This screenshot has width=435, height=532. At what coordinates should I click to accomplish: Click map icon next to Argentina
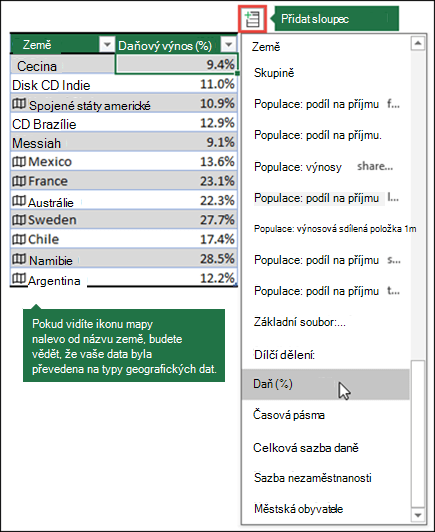(x=19, y=279)
